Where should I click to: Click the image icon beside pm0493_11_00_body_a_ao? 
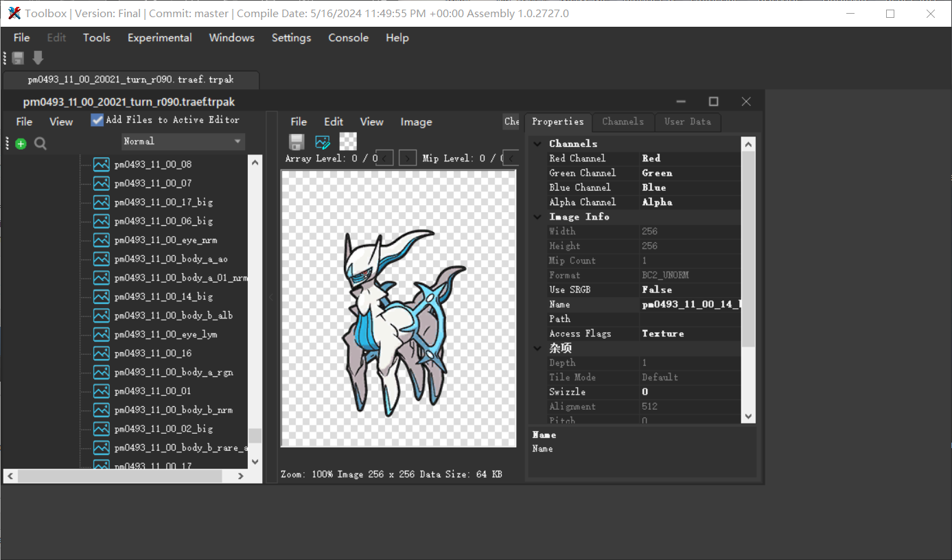tap(102, 259)
